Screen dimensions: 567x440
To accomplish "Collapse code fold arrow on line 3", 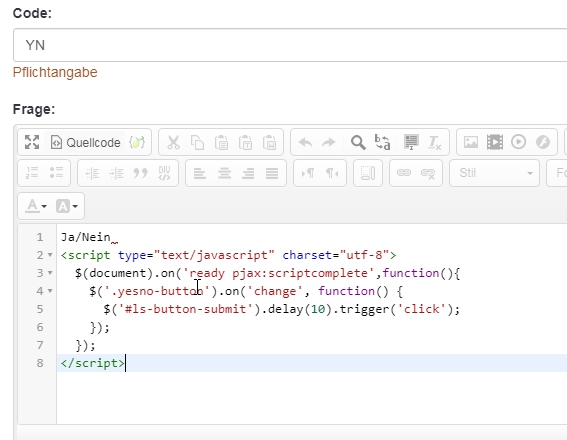I will point(50,273).
